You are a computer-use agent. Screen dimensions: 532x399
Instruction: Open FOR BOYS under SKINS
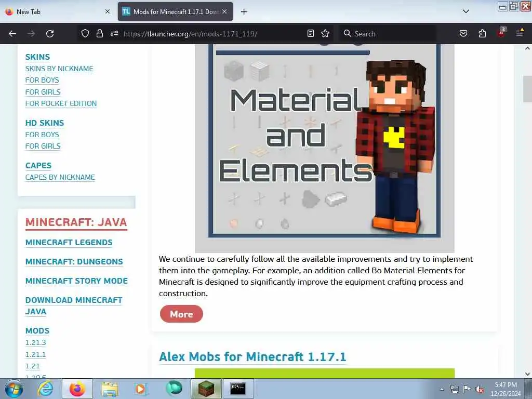pos(42,80)
